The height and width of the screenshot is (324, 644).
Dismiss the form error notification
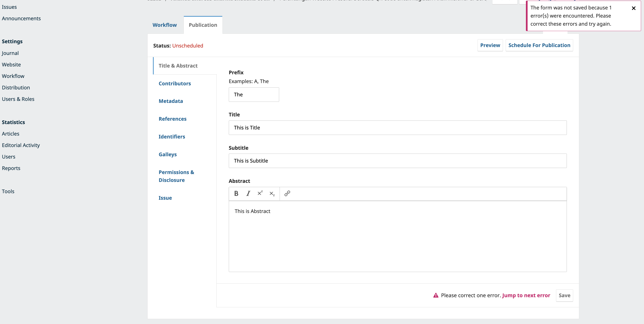coord(633,8)
